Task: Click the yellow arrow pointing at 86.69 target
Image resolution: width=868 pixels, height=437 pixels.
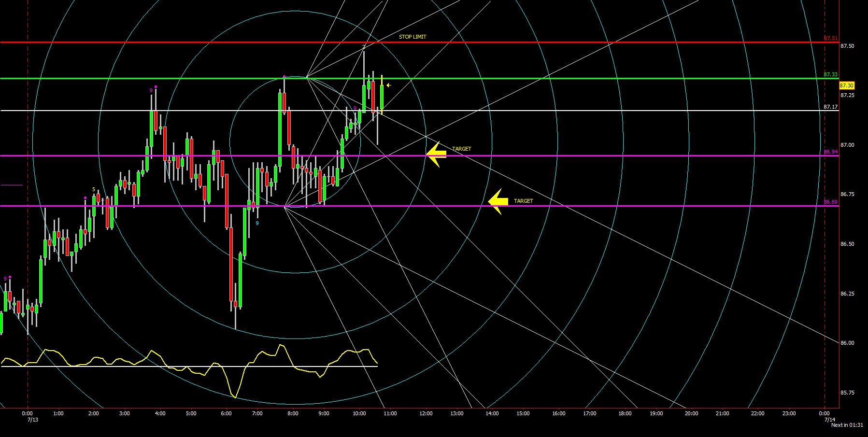Action: (x=498, y=201)
